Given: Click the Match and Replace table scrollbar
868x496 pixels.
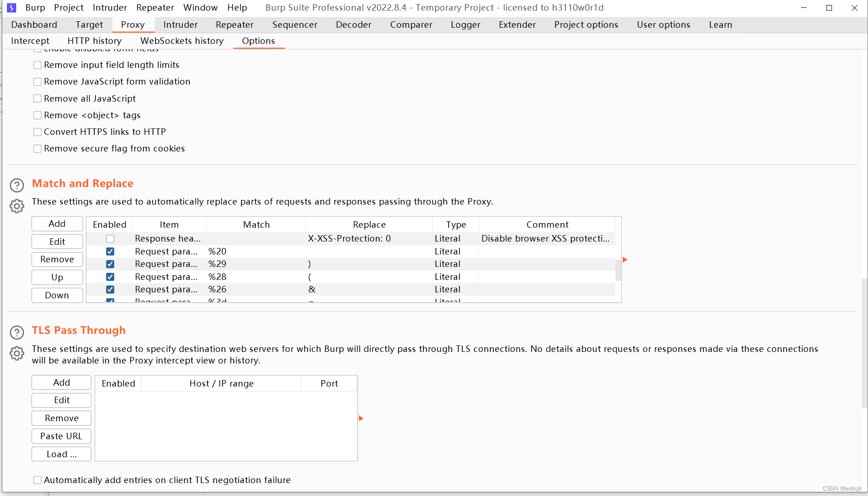Looking at the screenshot, I should pos(618,270).
